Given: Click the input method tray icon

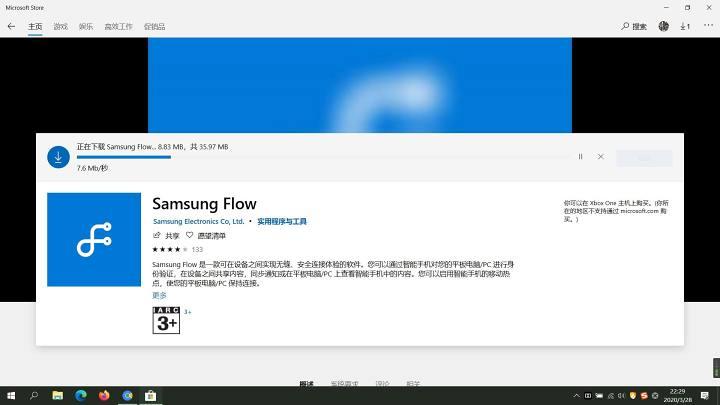Looking at the screenshot, I should [588, 395].
